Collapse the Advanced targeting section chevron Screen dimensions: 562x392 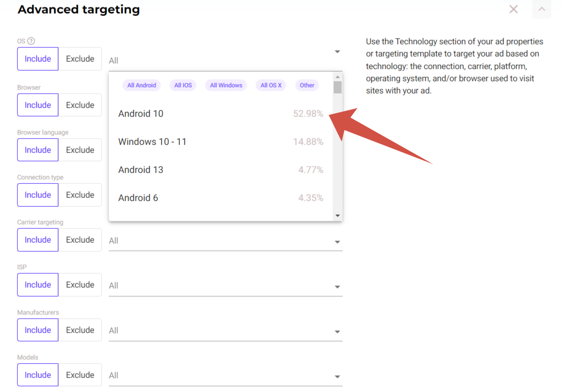coord(541,9)
